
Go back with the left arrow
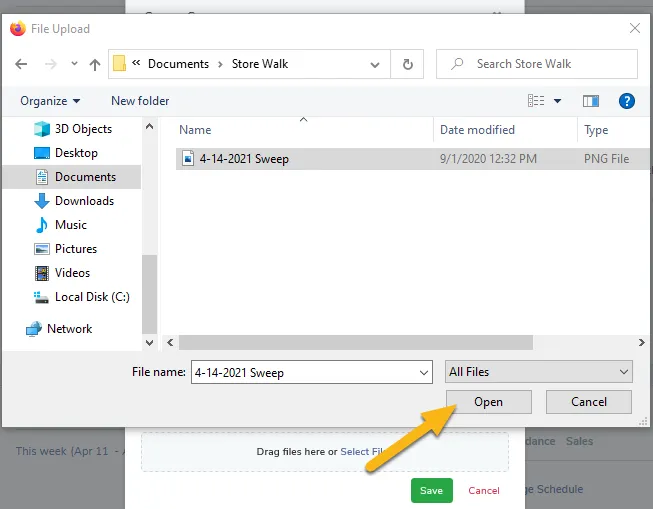21,64
